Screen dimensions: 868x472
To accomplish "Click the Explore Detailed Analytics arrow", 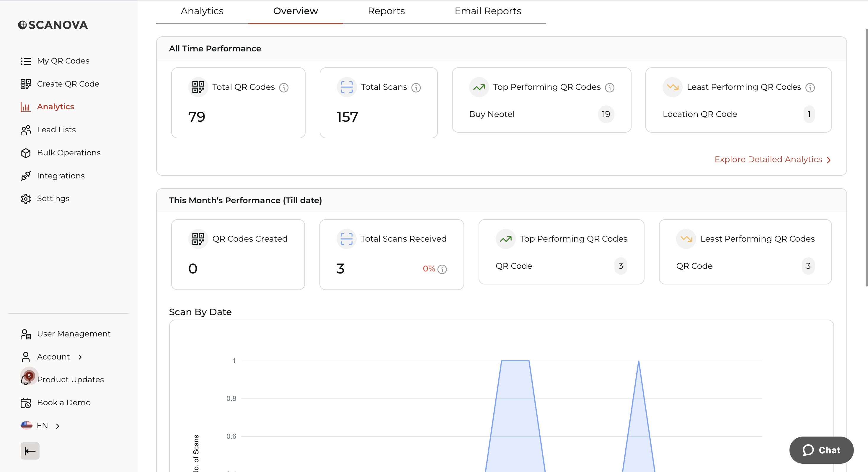I will pyautogui.click(x=829, y=160).
